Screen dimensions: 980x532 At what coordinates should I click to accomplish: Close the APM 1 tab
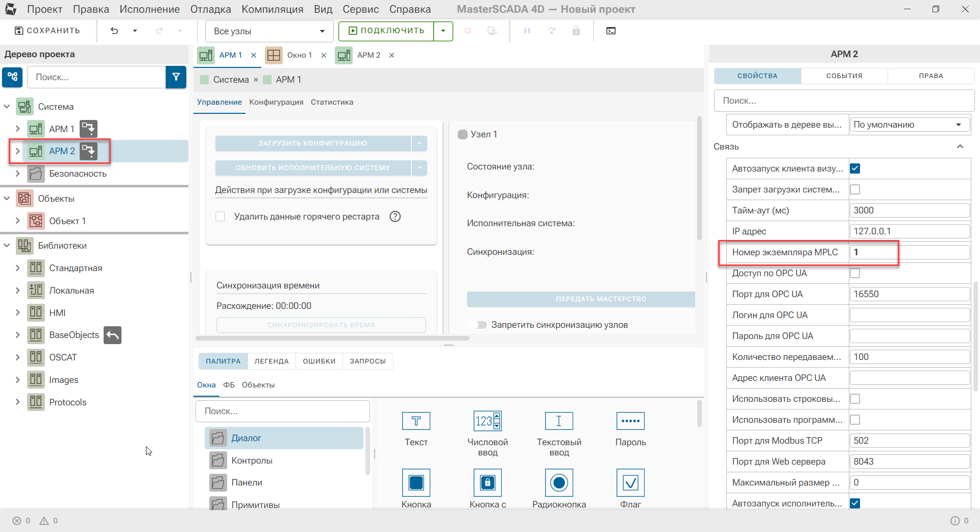pos(254,55)
